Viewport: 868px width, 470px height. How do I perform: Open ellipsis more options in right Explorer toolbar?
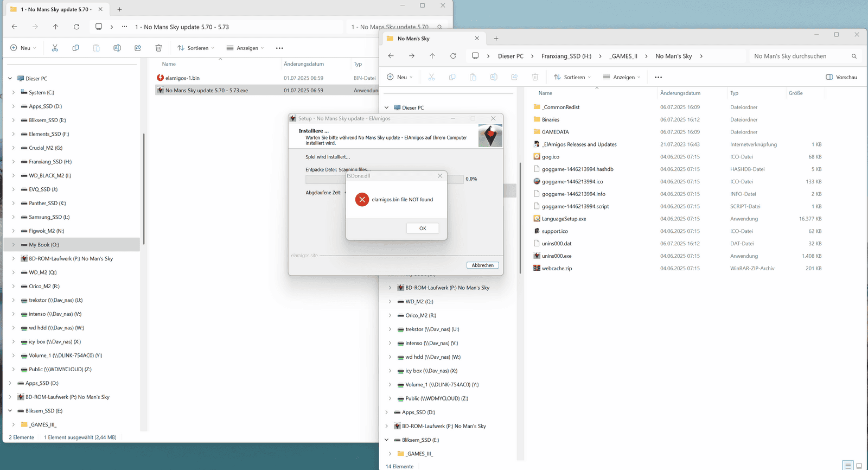[658, 77]
